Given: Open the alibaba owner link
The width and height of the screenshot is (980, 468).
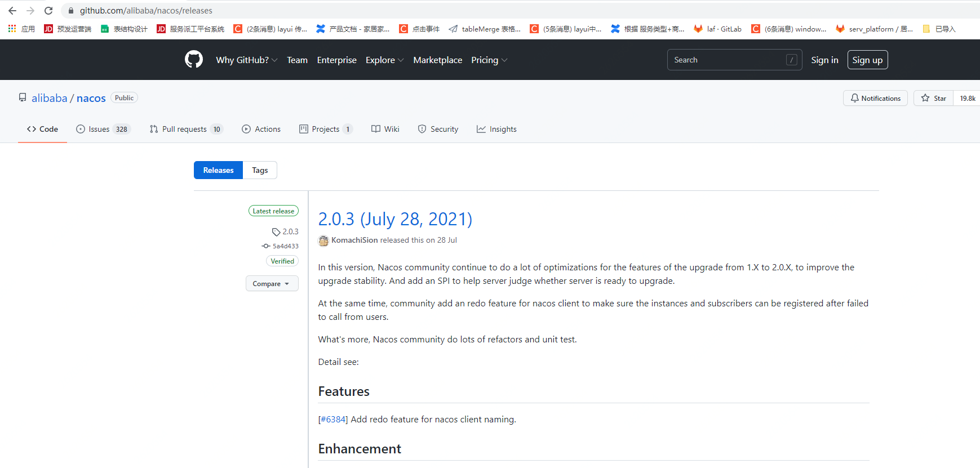Looking at the screenshot, I should [x=49, y=98].
